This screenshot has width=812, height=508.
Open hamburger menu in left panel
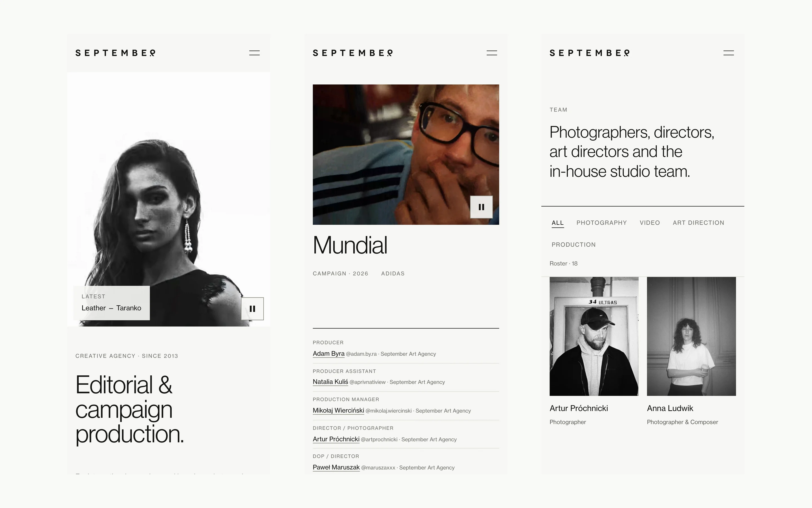[x=254, y=53]
